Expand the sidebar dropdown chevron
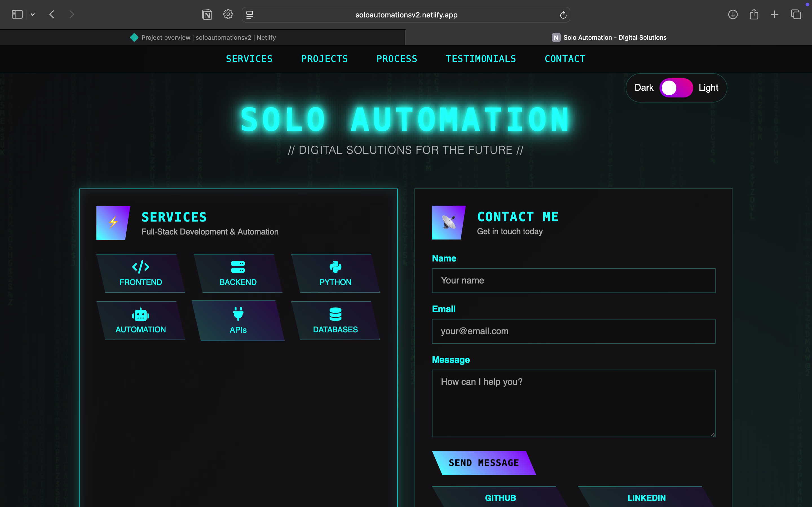Image resolution: width=812 pixels, height=507 pixels. coord(32,14)
